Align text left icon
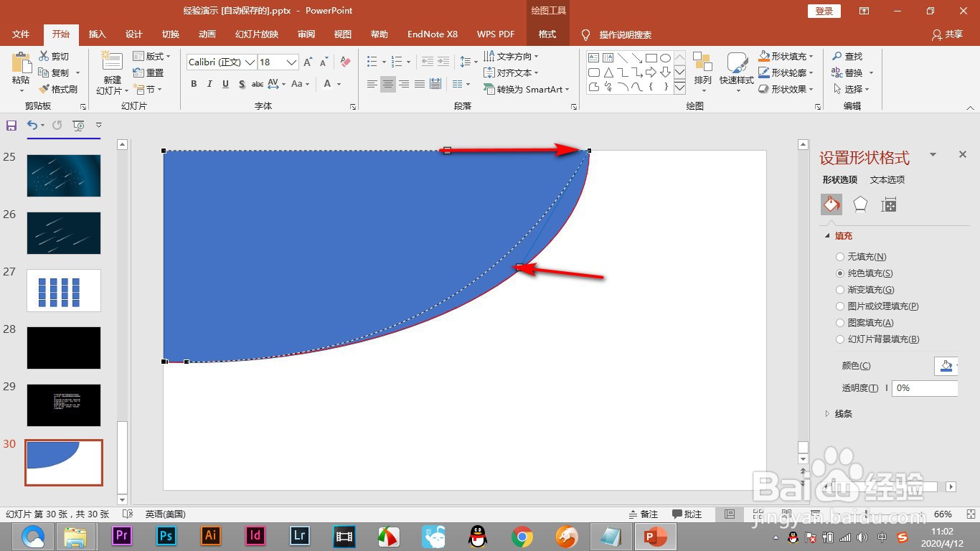 [x=372, y=84]
